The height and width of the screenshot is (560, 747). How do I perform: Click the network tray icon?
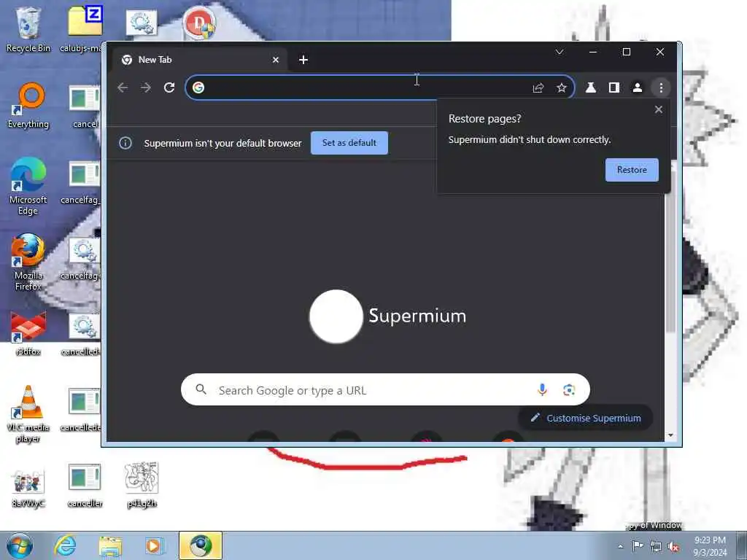tap(656, 547)
